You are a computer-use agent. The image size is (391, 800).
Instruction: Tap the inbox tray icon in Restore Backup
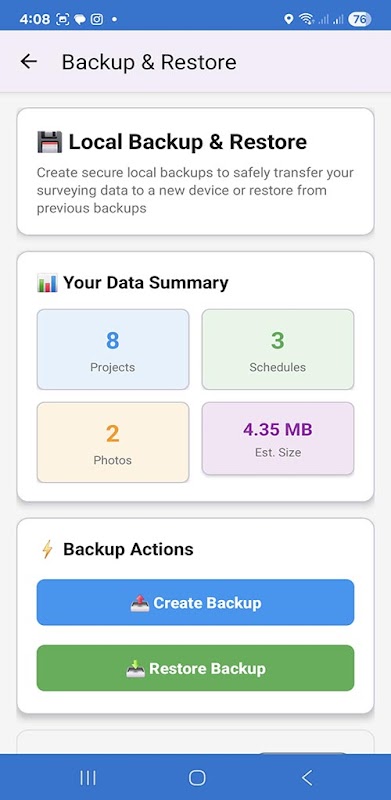pos(135,669)
